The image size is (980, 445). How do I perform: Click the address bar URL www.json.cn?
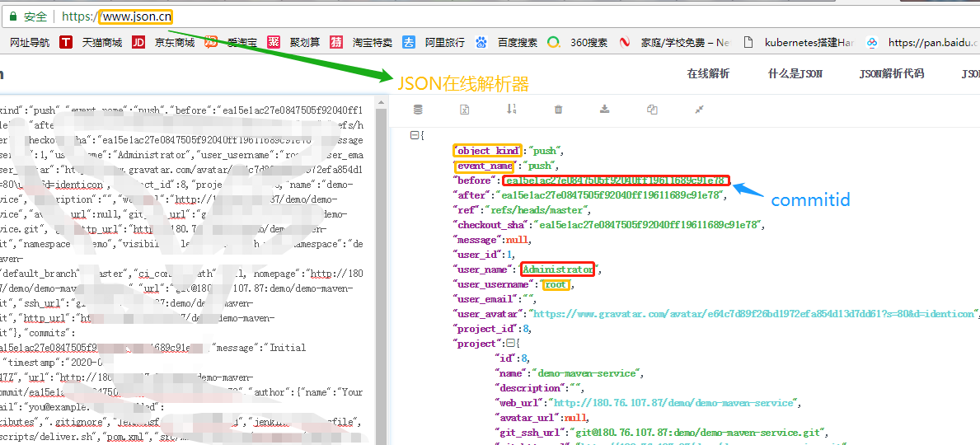[x=136, y=16]
